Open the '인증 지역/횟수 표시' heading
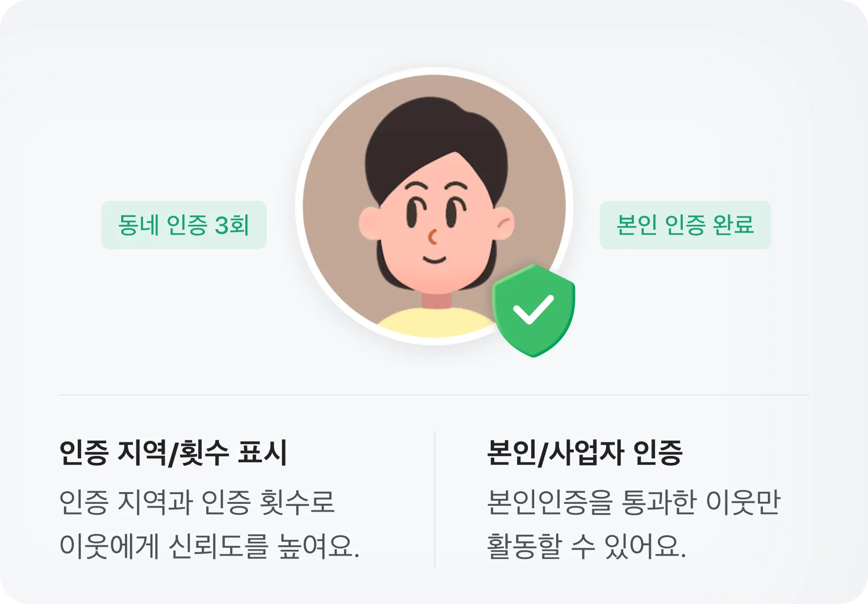The image size is (868, 604). (x=173, y=453)
